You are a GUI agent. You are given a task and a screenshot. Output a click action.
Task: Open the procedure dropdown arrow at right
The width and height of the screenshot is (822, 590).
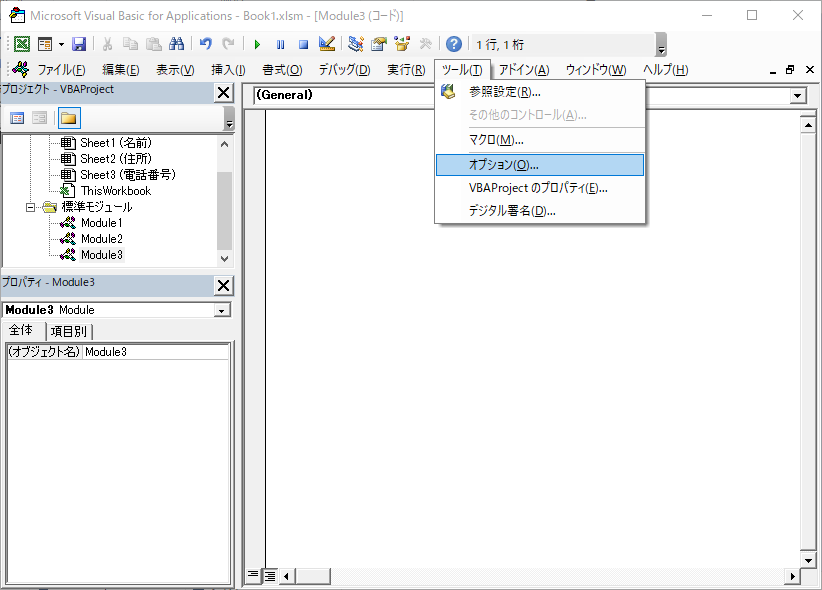[x=798, y=96]
